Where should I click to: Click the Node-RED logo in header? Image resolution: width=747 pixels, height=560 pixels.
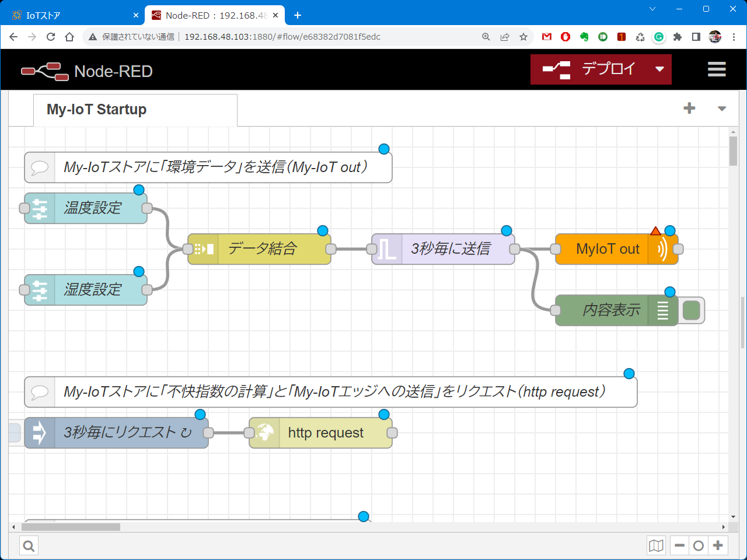pyautogui.click(x=87, y=71)
